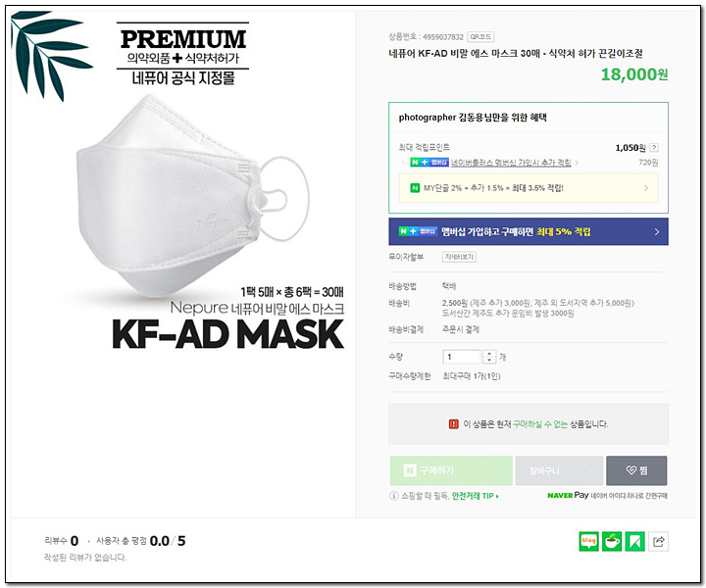This screenshot has height=588, width=706.
Task: Click the QR코드 button
Action: 480,37
